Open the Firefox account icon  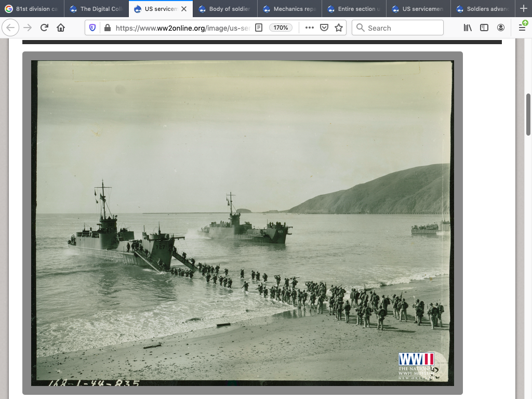tap(501, 28)
